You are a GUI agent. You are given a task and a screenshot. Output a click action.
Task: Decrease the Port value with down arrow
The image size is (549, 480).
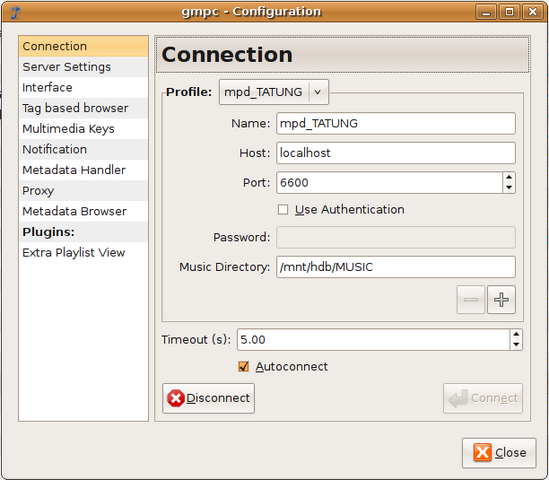click(x=509, y=188)
